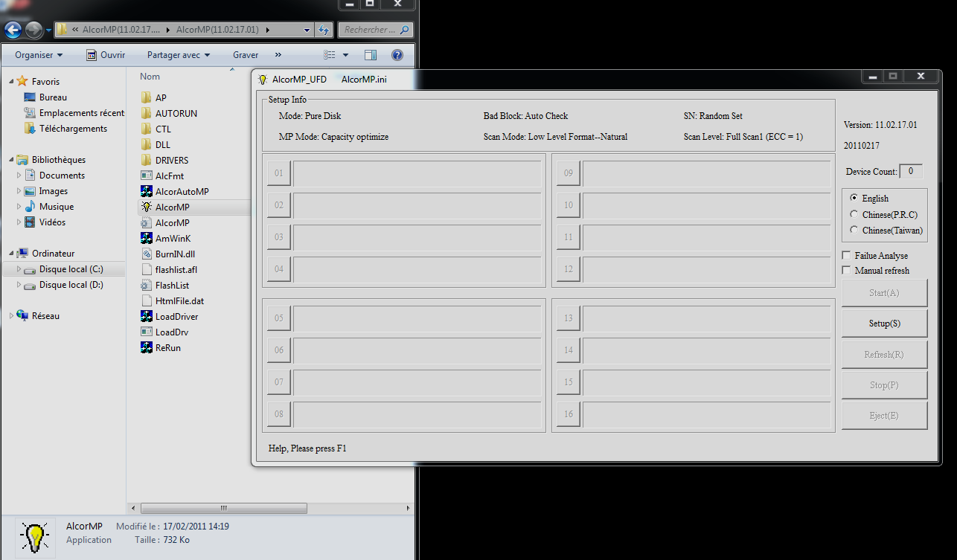Select the Chinese(P.R.C) radio button
The image size is (957, 560).
click(854, 214)
